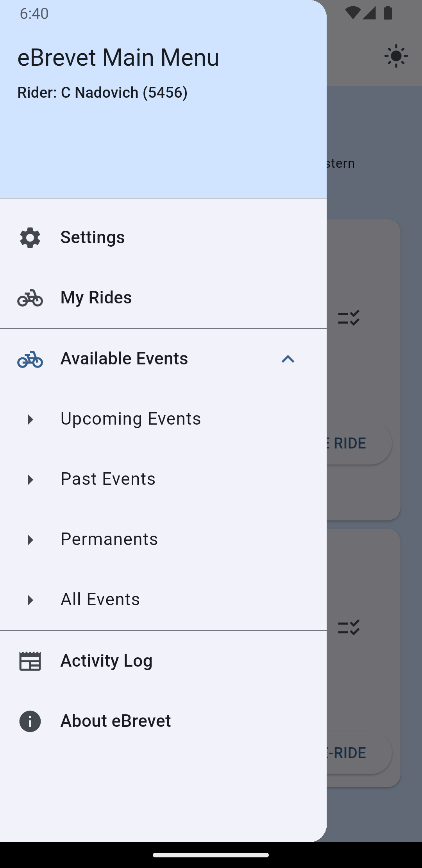Tap the rider name C Nadovich header
Image resolution: width=422 pixels, height=868 pixels.
point(102,93)
